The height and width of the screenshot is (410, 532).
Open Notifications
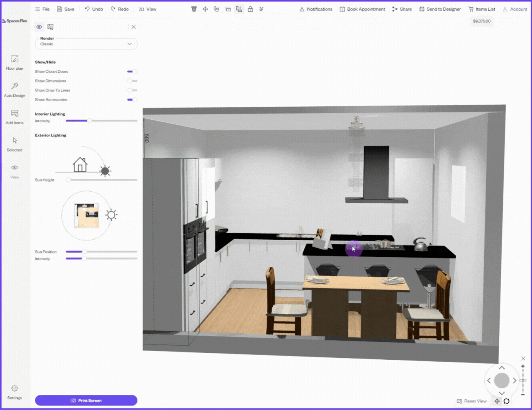click(316, 9)
